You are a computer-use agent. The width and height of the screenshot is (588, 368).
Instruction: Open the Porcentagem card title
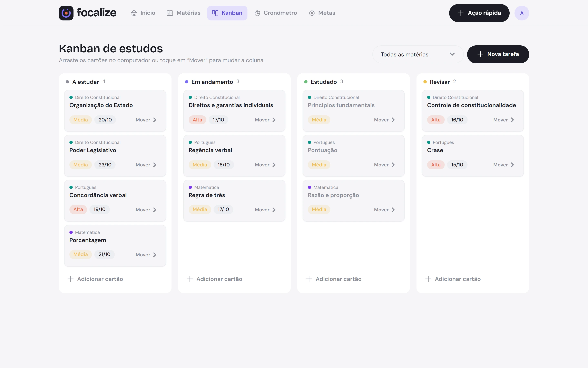(88, 240)
